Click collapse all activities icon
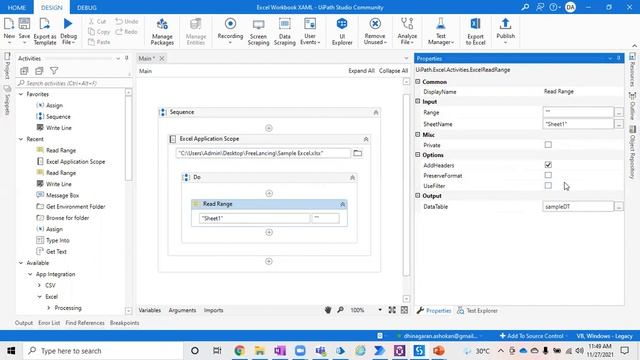 39,71
